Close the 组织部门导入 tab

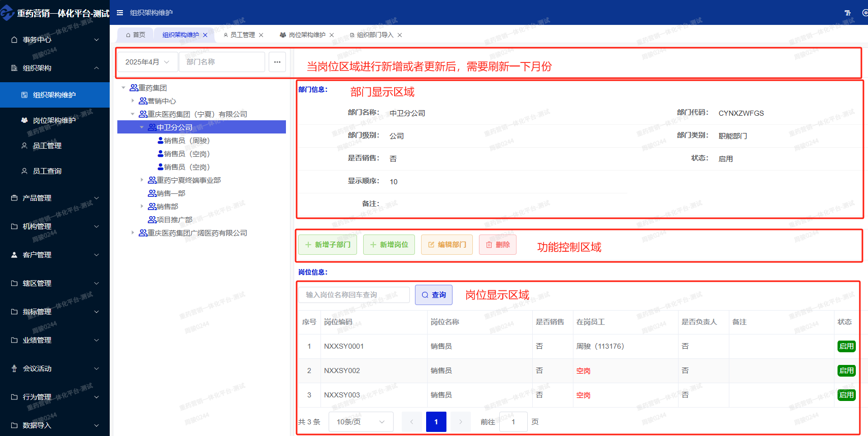click(x=400, y=35)
